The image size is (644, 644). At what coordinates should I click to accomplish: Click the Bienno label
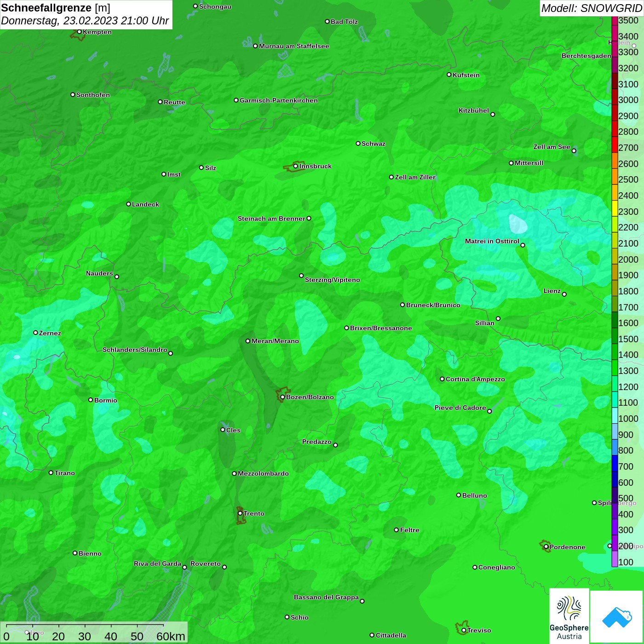coord(90,553)
